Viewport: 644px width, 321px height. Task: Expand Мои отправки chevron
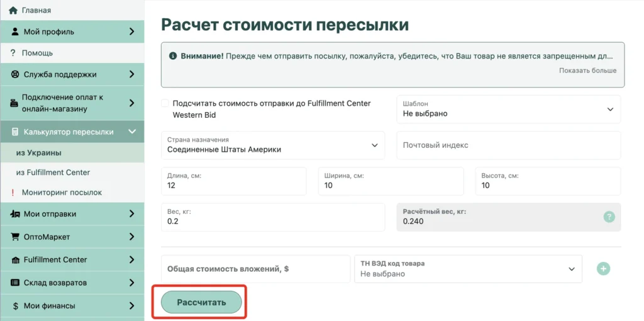(131, 214)
